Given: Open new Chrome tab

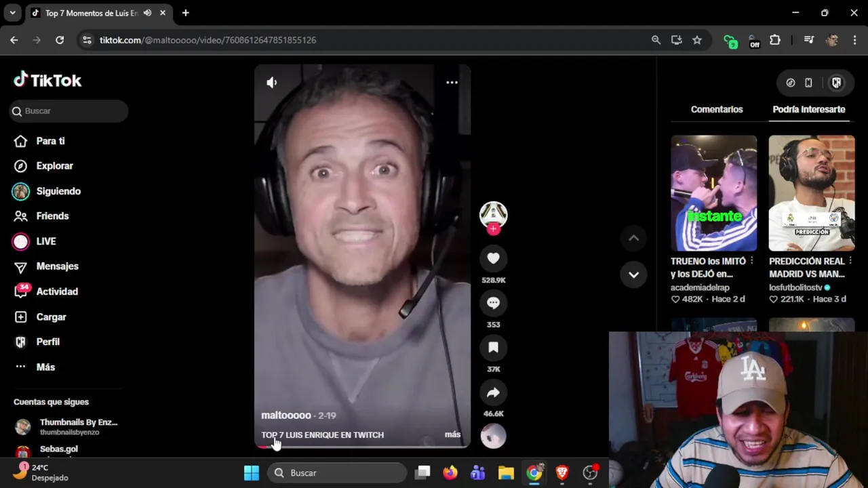Looking at the screenshot, I should coord(185,13).
